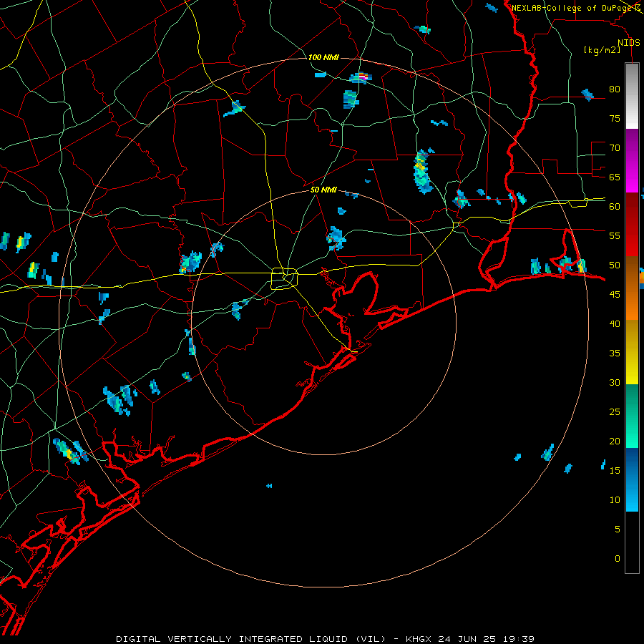Click the KHGX station identifier in footer
Screen dimensions: 644x644
coord(419,639)
